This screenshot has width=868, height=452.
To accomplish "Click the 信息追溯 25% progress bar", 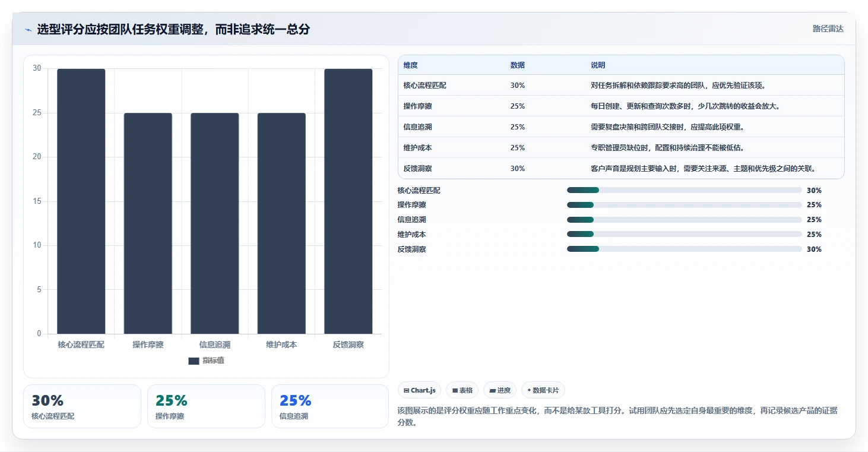I will 684,220.
